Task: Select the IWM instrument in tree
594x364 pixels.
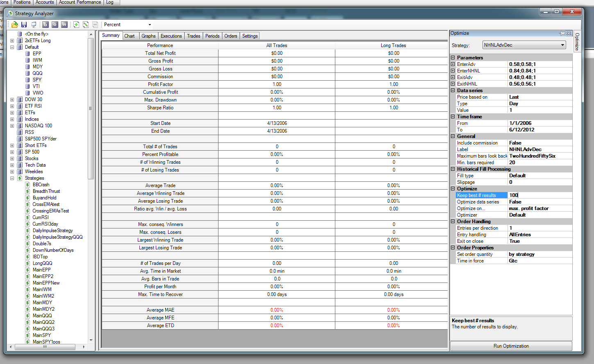Action: [37, 60]
